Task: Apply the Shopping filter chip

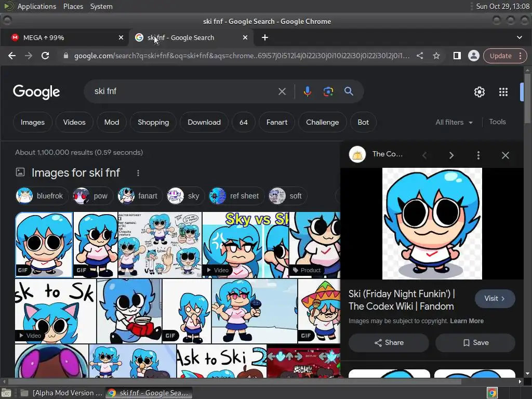Action: (x=153, y=122)
